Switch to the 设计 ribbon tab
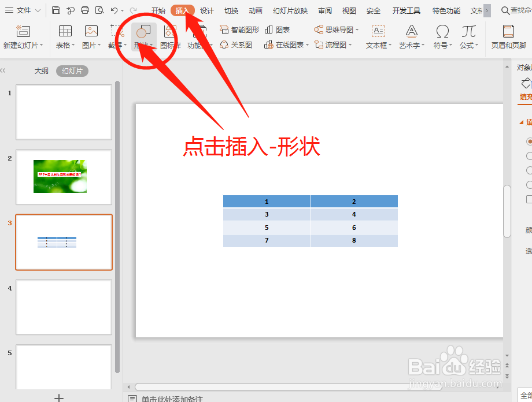Viewport: 532px width, 402px height. (x=207, y=10)
